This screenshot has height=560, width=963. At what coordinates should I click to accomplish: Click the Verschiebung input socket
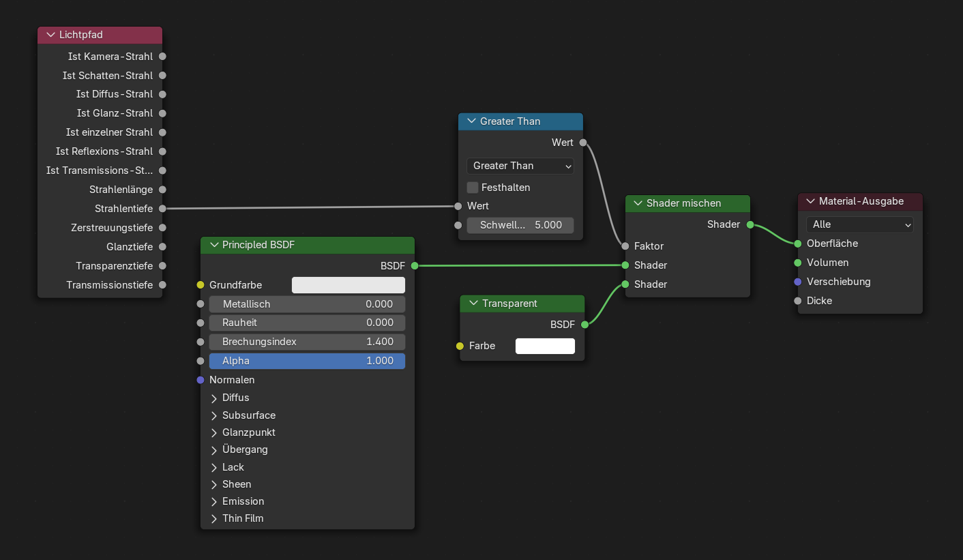click(798, 282)
